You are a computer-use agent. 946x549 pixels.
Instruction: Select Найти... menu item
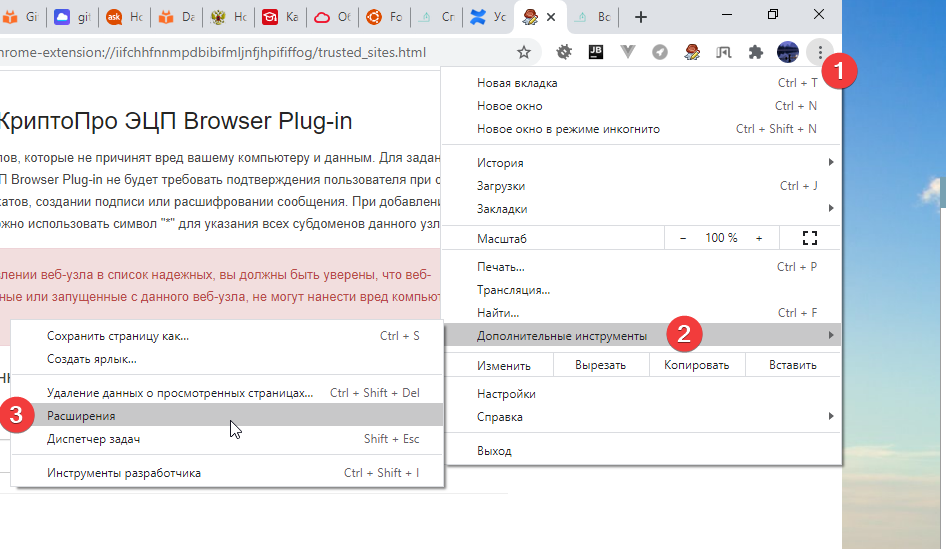[642, 313]
